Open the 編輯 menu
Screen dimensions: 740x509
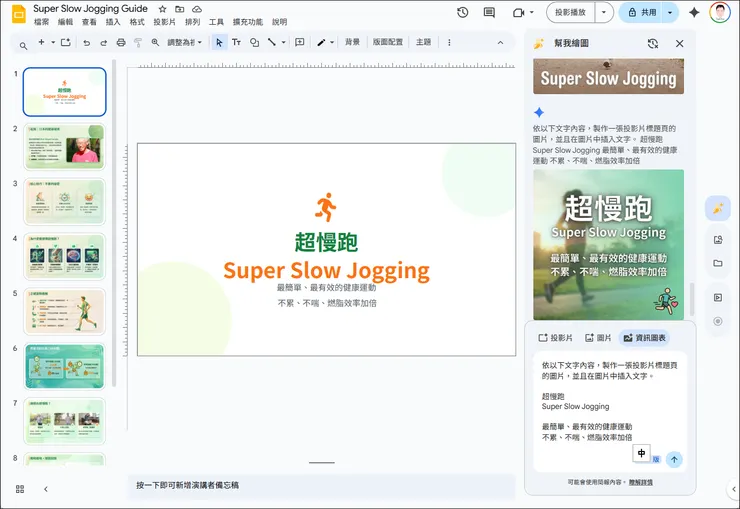point(65,22)
